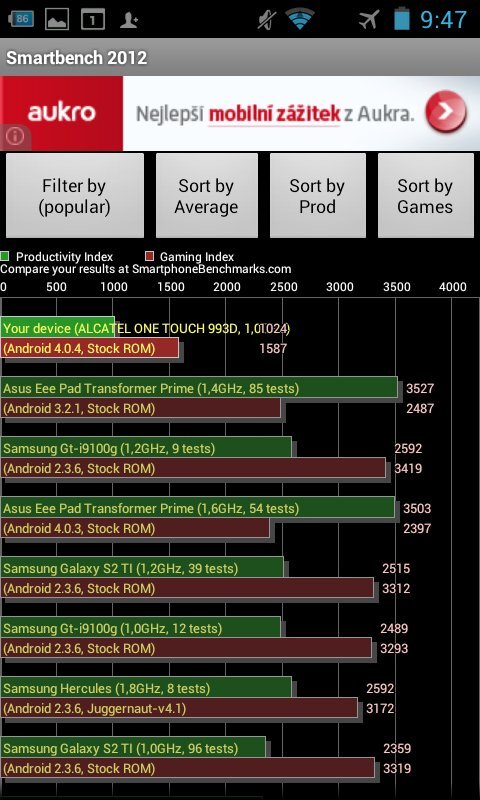Sort results by Prod

[x=317, y=195]
